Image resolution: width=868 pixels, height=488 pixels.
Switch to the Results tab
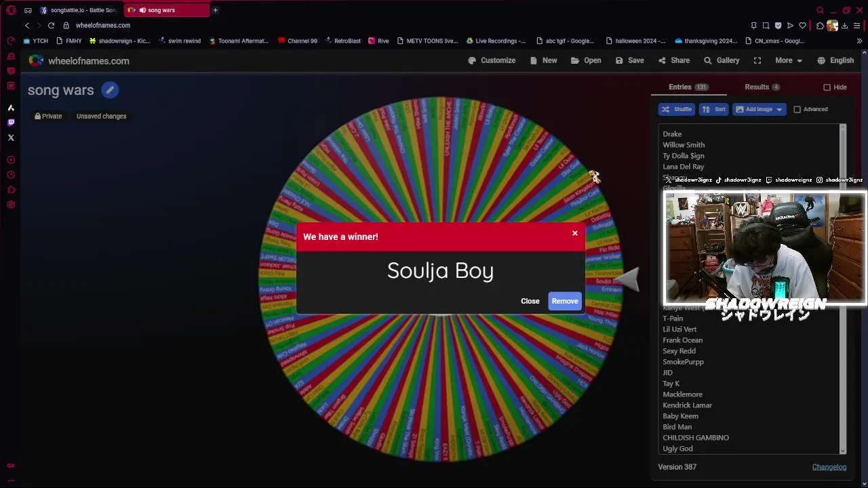[762, 87]
